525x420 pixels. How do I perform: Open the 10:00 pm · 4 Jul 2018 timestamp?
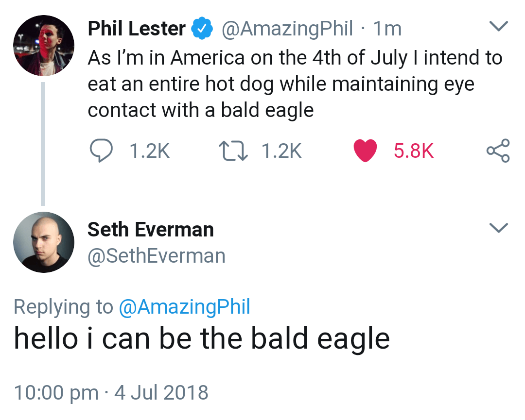click(x=111, y=392)
